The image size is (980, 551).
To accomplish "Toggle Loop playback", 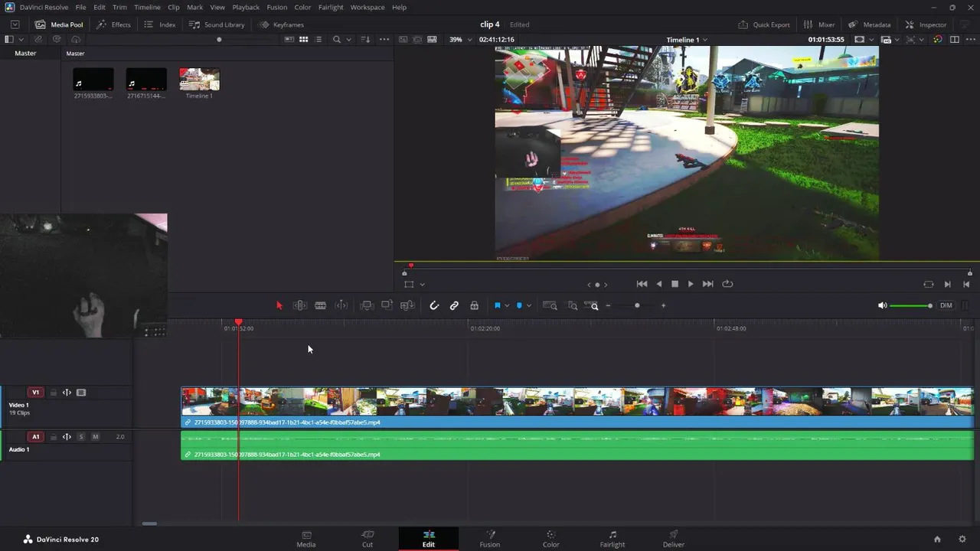I will tap(727, 284).
